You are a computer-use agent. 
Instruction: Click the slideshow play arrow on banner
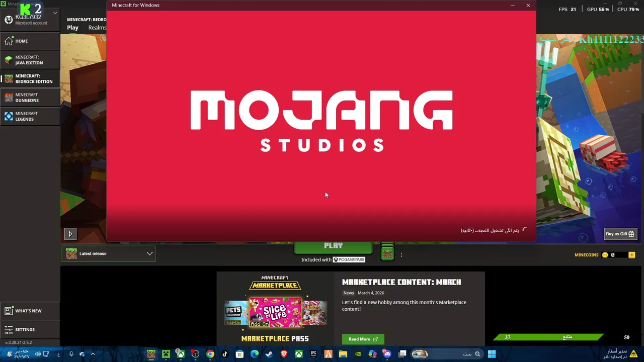[70, 234]
